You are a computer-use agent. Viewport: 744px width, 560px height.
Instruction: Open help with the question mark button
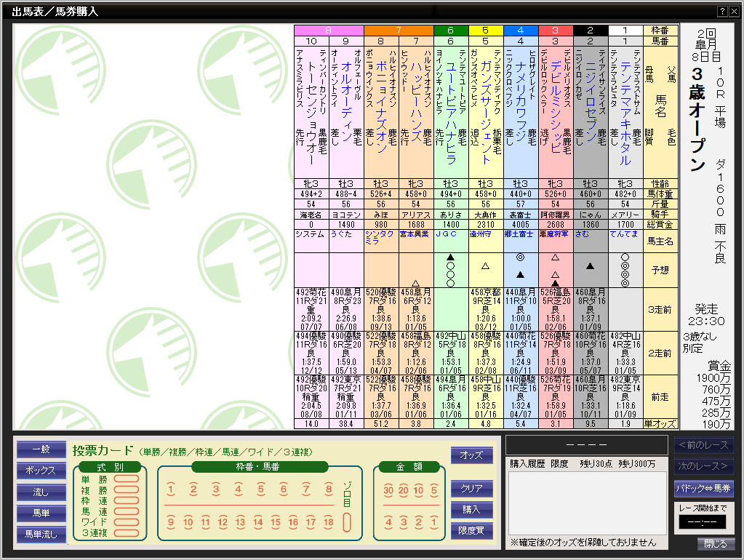pyautogui.click(x=722, y=12)
